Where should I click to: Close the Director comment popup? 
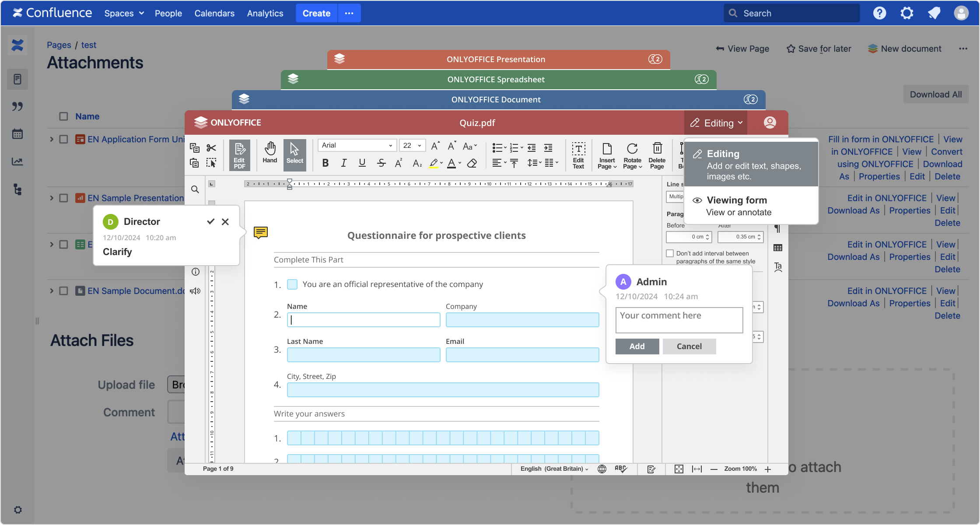coord(225,222)
